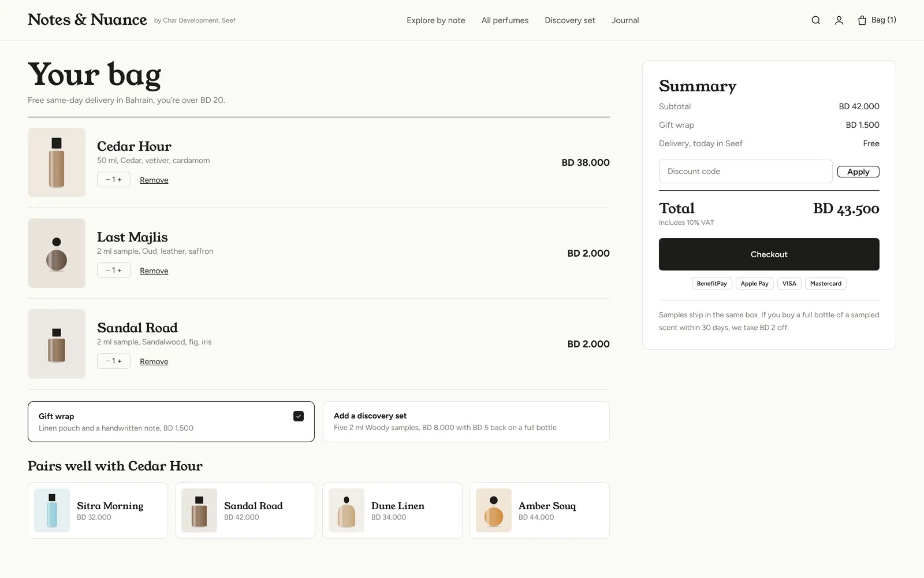Go to All perfumes page
The image size is (924, 578).
click(505, 20)
